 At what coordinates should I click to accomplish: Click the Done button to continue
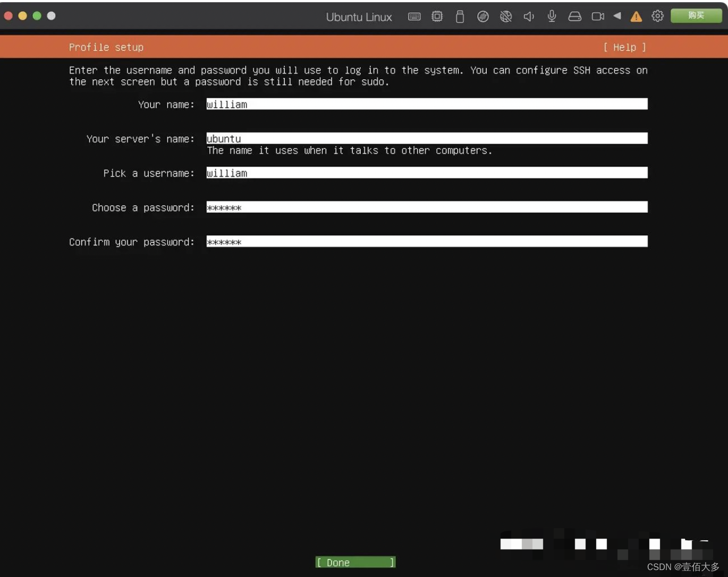355,562
